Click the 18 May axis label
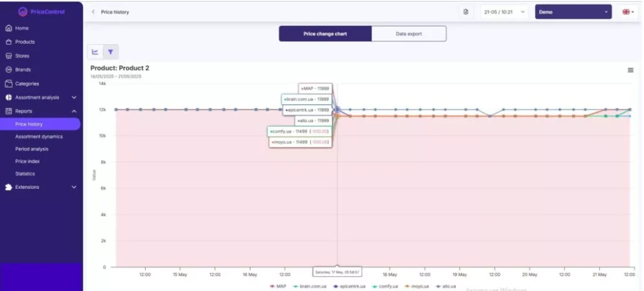 pyautogui.click(x=390, y=275)
